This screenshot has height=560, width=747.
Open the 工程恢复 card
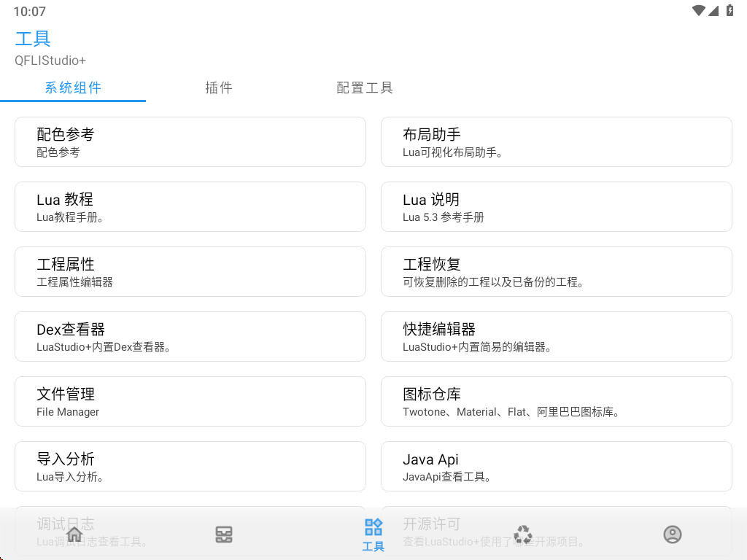pyautogui.click(x=557, y=271)
